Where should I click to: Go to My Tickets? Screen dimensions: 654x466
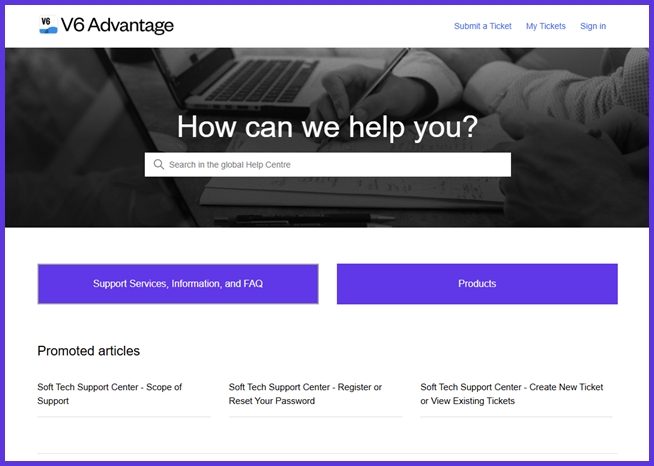coord(546,26)
